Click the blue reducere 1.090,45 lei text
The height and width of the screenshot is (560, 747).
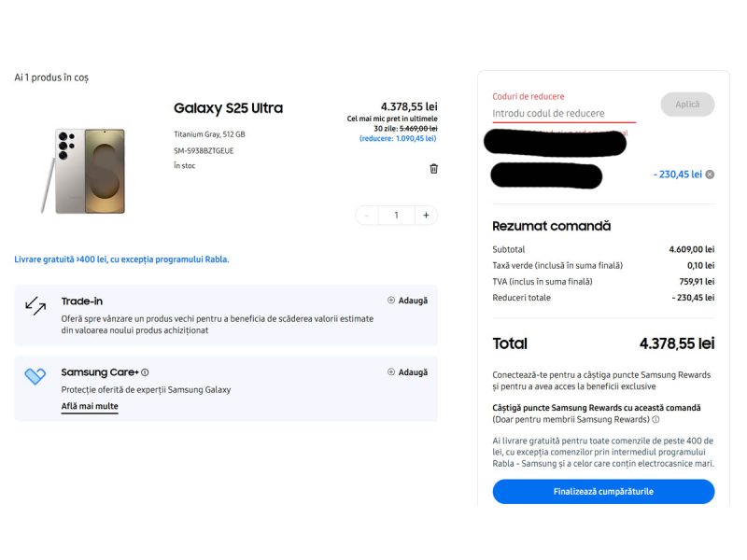coord(398,138)
